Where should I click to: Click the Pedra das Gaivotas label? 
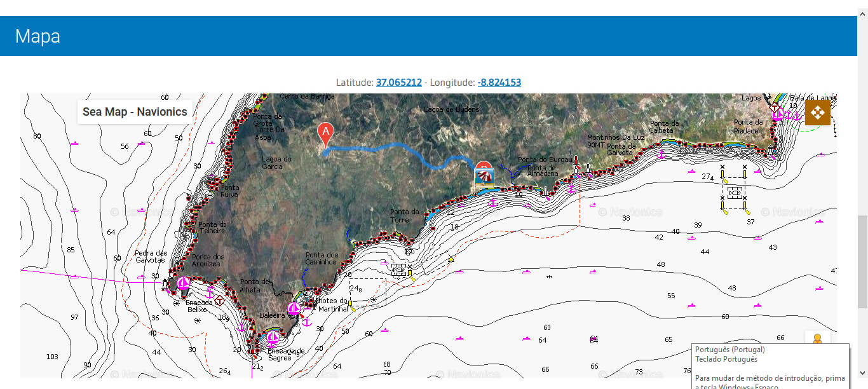[151, 256]
